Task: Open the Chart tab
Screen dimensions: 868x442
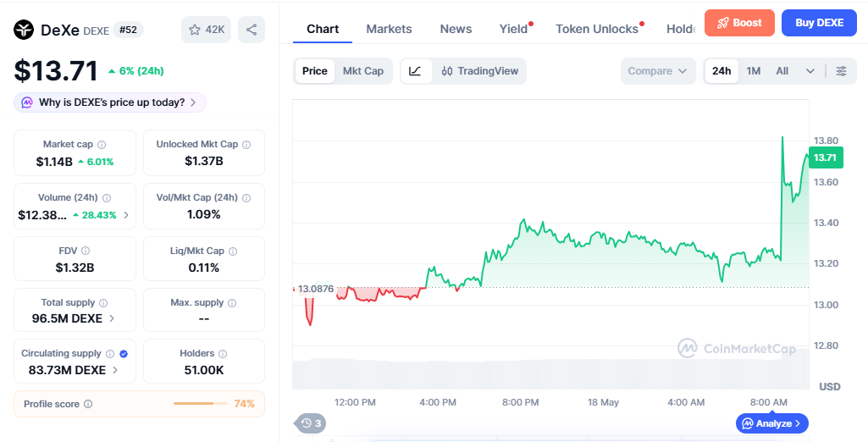Action: coord(323,30)
